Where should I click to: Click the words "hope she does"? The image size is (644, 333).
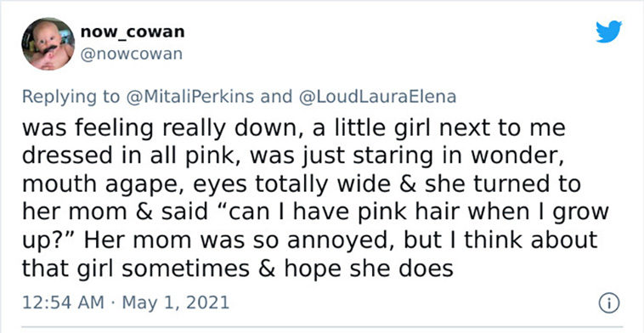click(x=369, y=269)
